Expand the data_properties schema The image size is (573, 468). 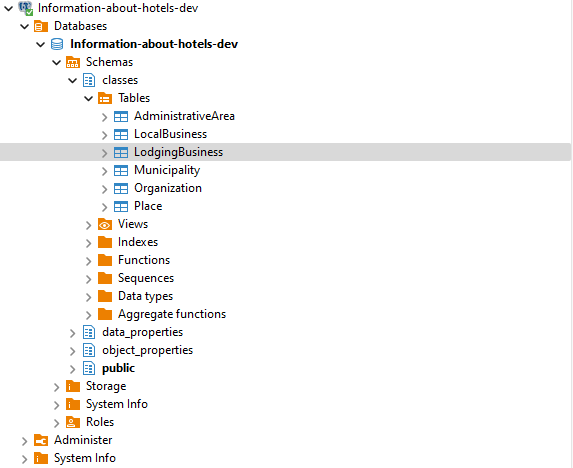point(72,333)
